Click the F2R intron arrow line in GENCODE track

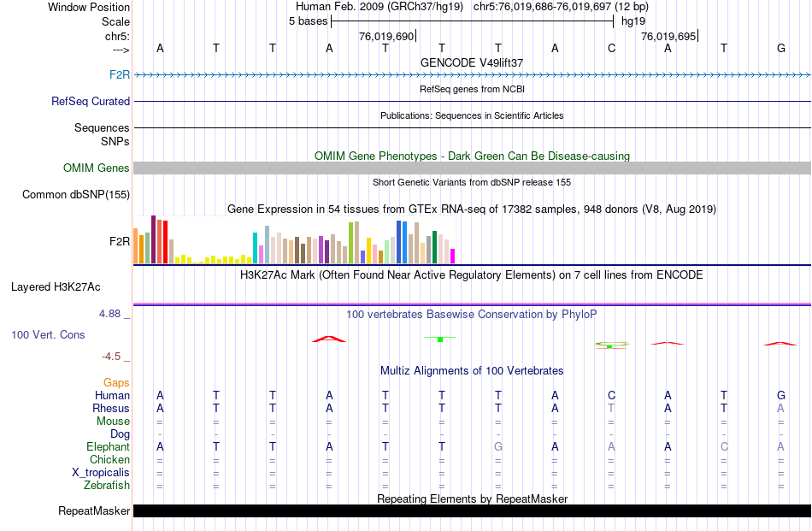(x=473, y=75)
